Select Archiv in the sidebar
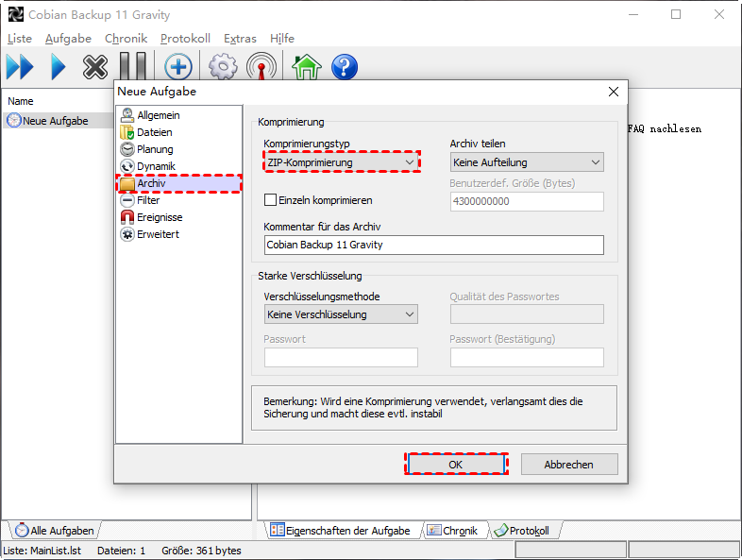 pyautogui.click(x=178, y=183)
